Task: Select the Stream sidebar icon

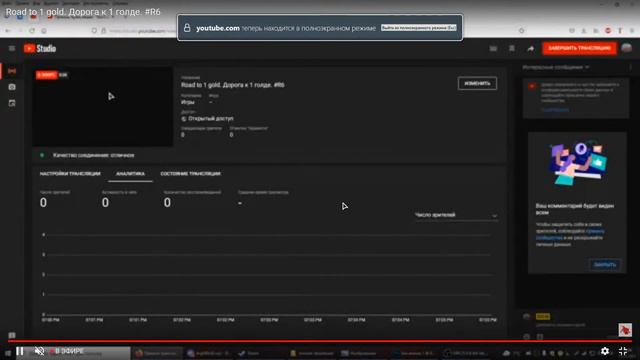Action: click(x=12, y=71)
